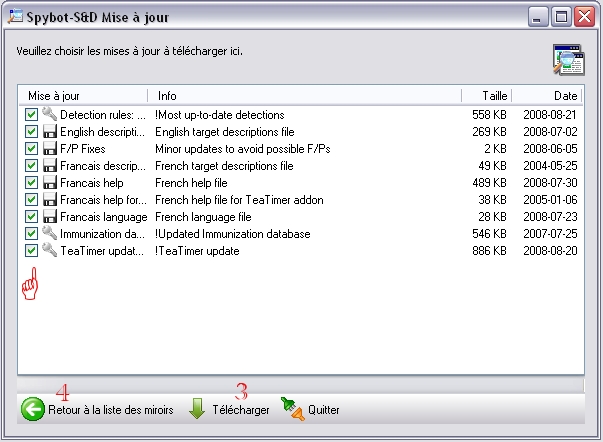Click wrench icon beside Immunization database
This screenshot has width=603, height=442.
pyautogui.click(x=50, y=233)
